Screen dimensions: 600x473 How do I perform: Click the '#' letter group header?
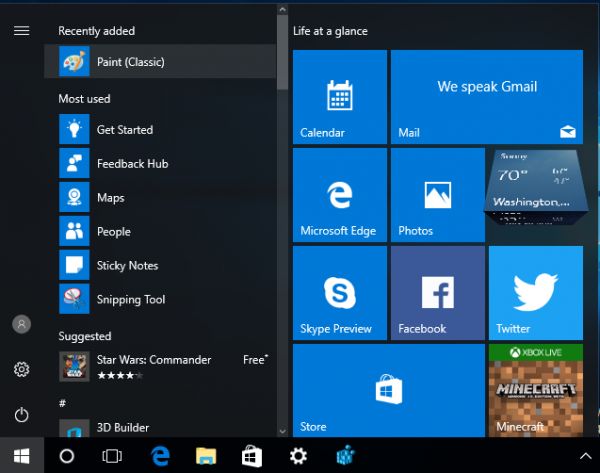(62, 403)
